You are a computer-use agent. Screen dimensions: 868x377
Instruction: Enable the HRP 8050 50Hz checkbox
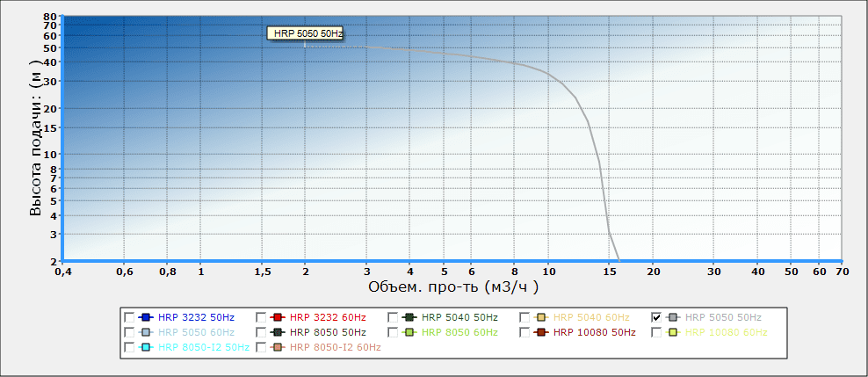pyautogui.click(x=261, y=332)
